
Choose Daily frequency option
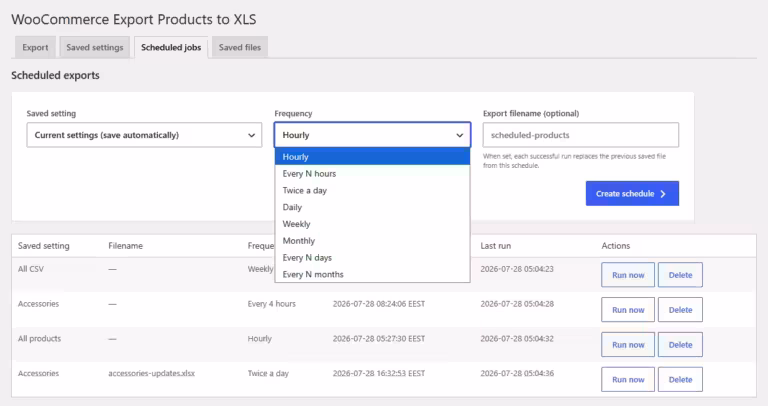[372, 207]
